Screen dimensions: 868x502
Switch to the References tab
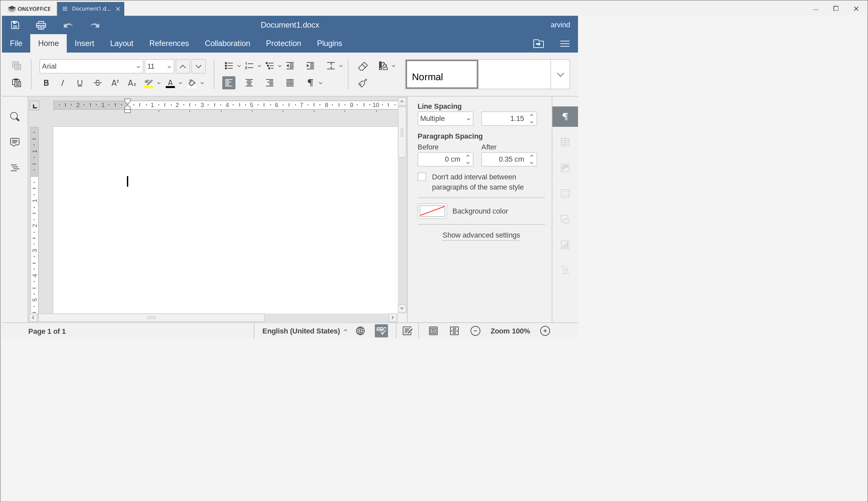[x=169, y=43]
